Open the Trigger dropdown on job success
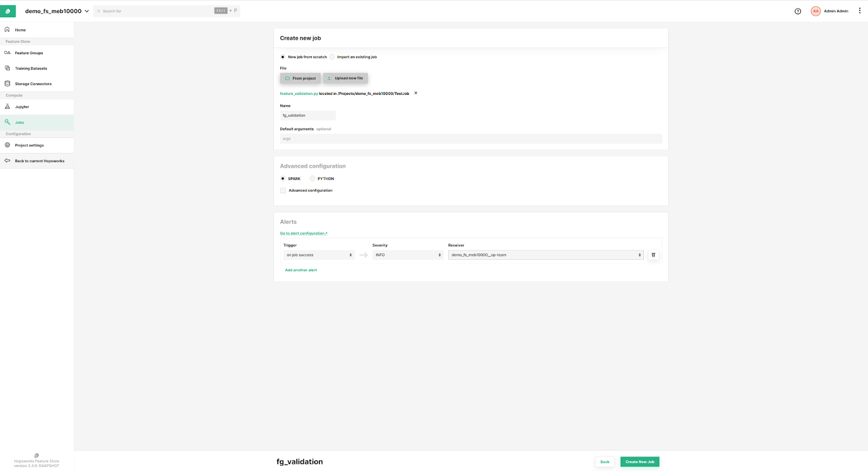Image resolution: width=868 pixels, height=473 pixels. pyautogui.click(x=319, y=255)
